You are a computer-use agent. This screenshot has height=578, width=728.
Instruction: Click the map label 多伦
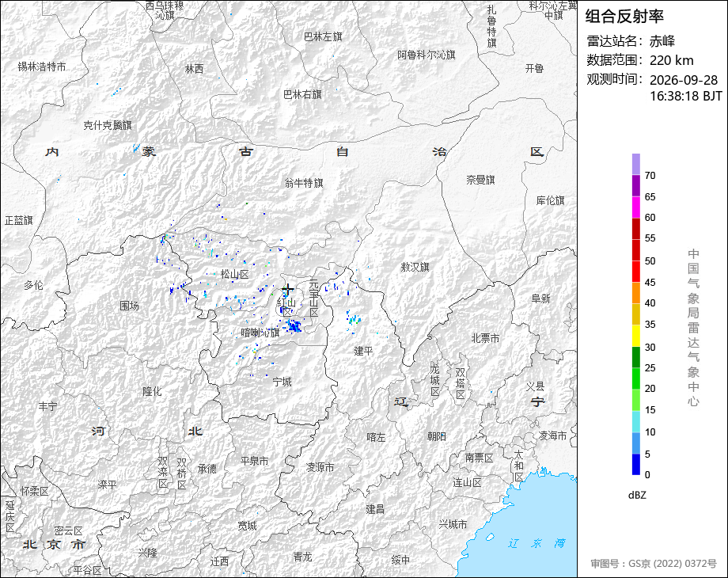pyautogui.click(x=33, y=285)
